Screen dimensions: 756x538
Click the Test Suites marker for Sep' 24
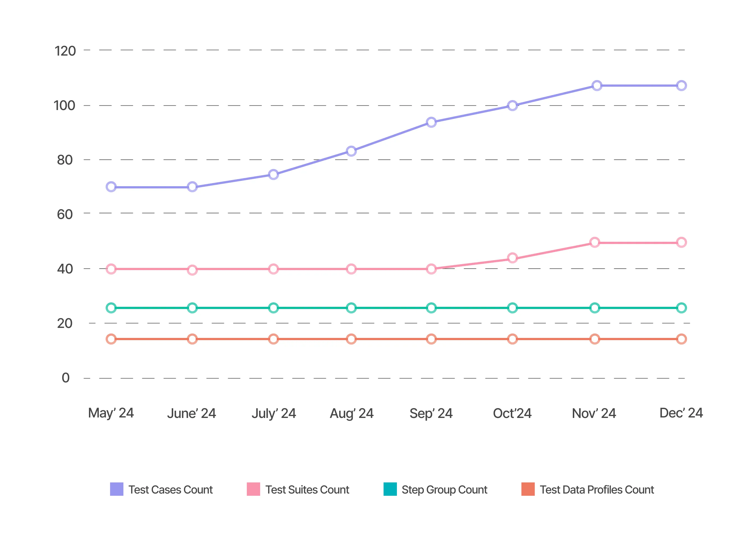pos(431,269)
